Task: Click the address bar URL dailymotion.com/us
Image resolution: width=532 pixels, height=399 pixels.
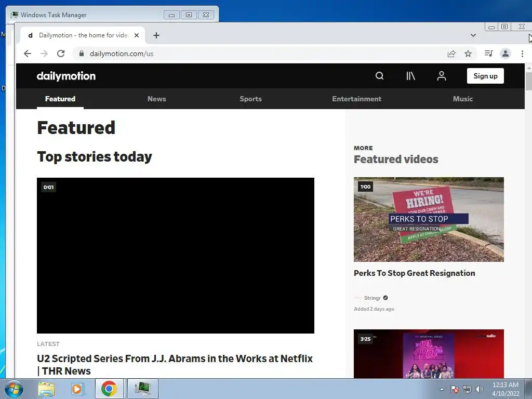Action: [122, 54]
